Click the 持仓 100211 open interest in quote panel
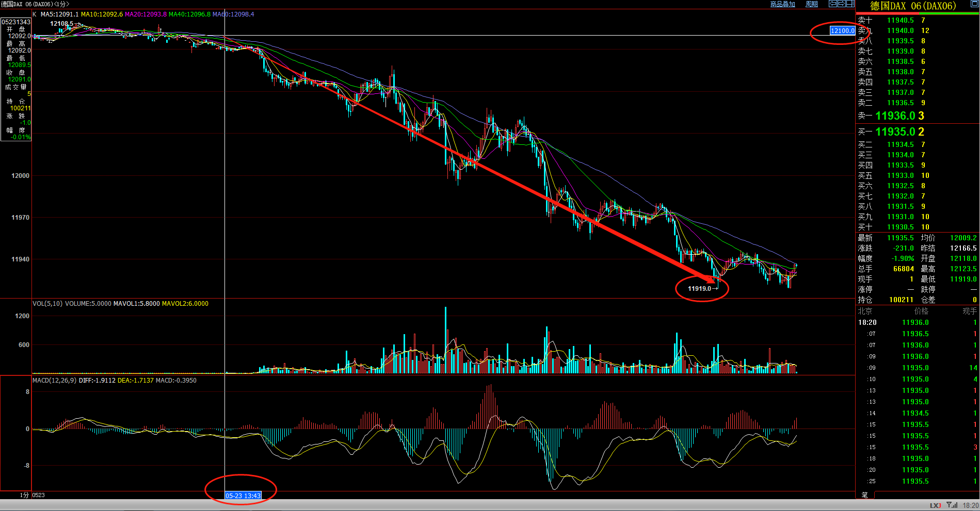The height and width of the screenshot is (511, 980). [x=901, y=300]
